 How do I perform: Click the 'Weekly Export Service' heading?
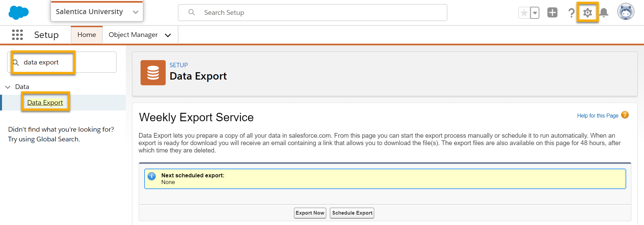pyautogui.click(x=196, y=117)
